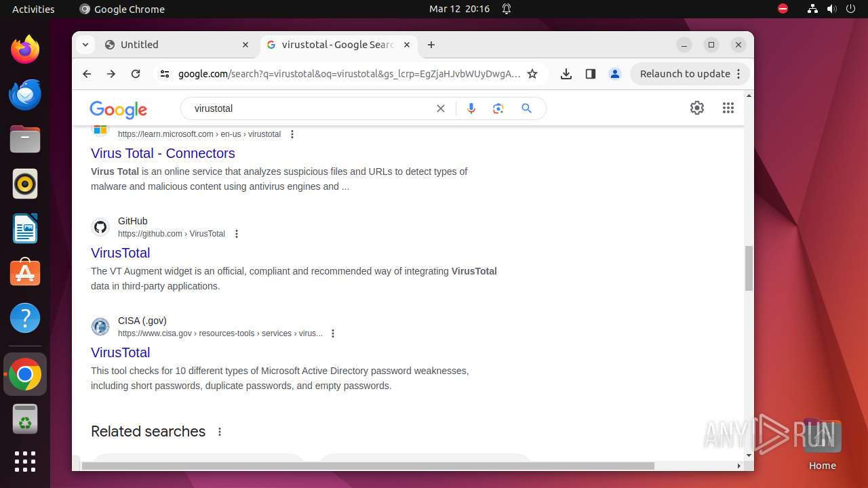Click www.cisa.gov breadcrumb URL
The width and height of the screenshot is (868, 488).
(x=220, y=333)
